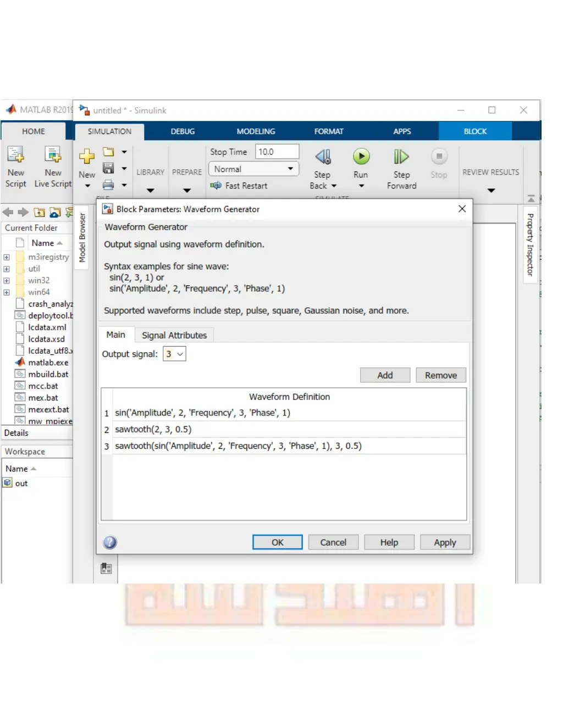The image size is (563, 728).
Task: Select the Main tab in the dialog
Action: click(115, 335)
